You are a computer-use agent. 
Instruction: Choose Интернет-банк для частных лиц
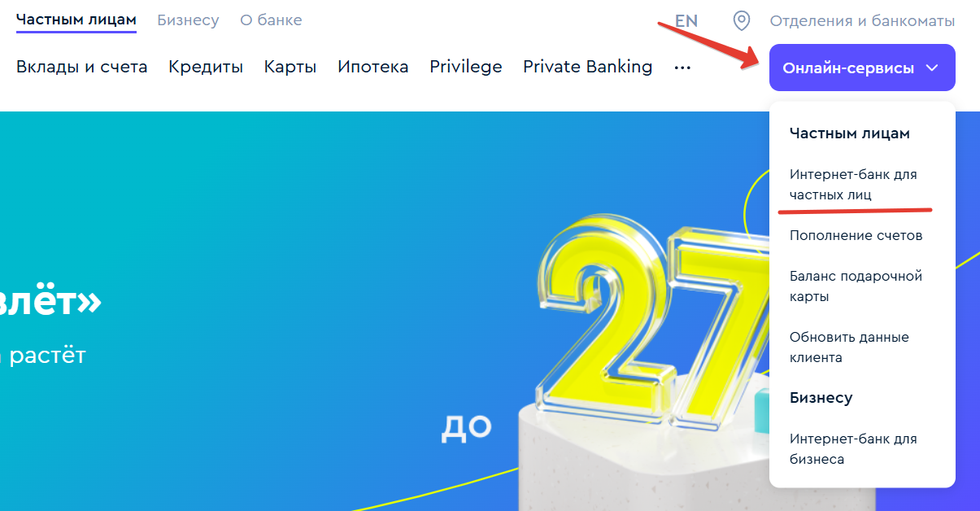click(x=853, y=185)
